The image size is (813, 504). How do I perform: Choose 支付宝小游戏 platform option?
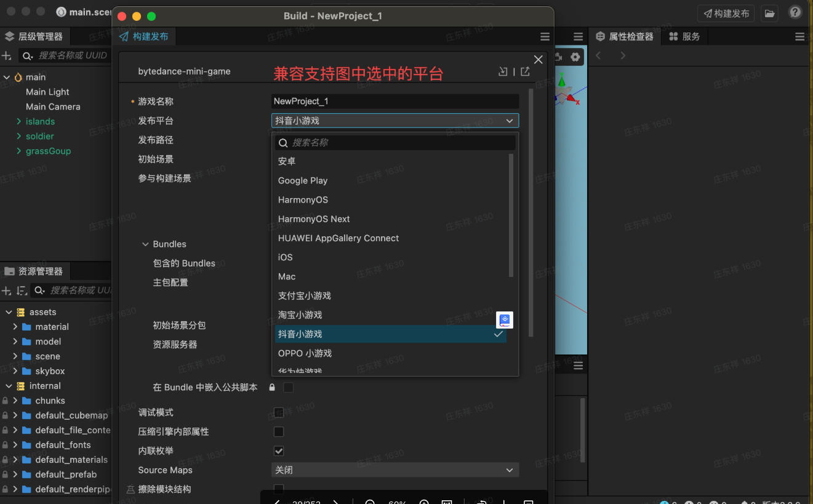point(305,296)
